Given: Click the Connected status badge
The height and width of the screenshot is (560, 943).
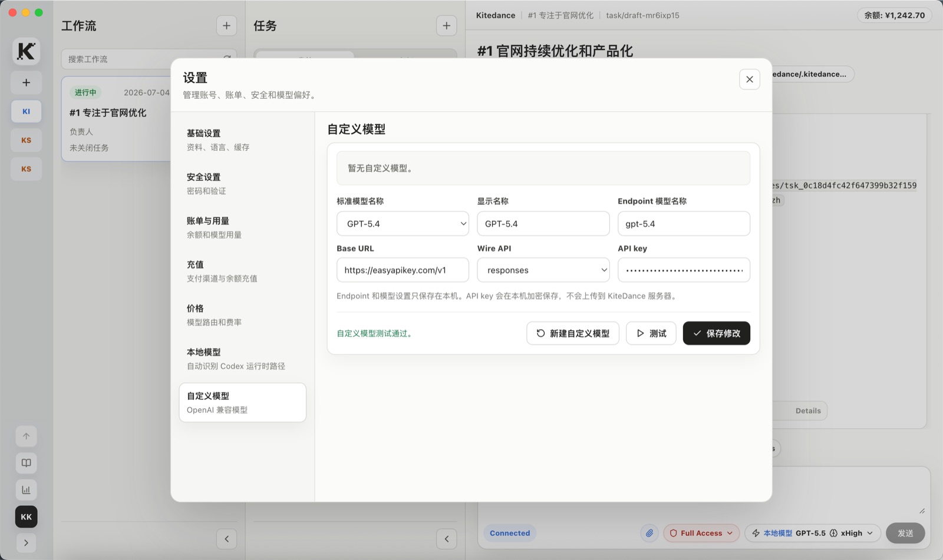Looking at the screenshot, I should 510,533.
